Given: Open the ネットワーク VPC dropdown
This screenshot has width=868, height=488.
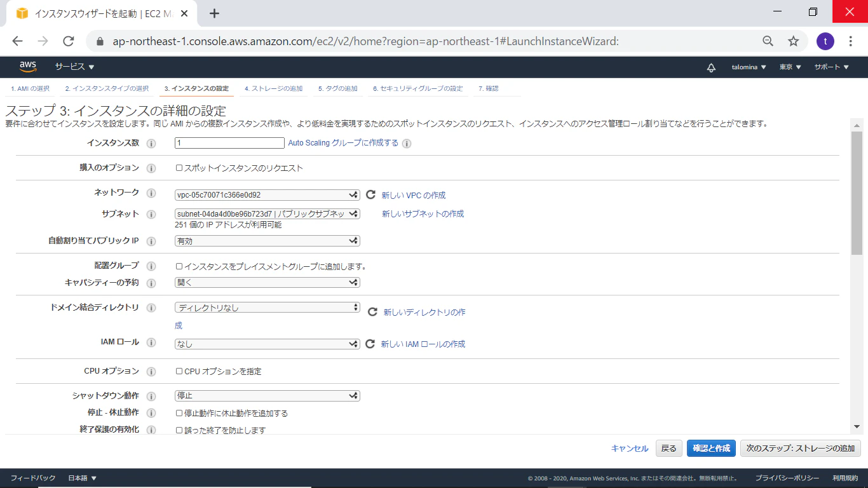Looking at the screenshot, I should (268, 194).
